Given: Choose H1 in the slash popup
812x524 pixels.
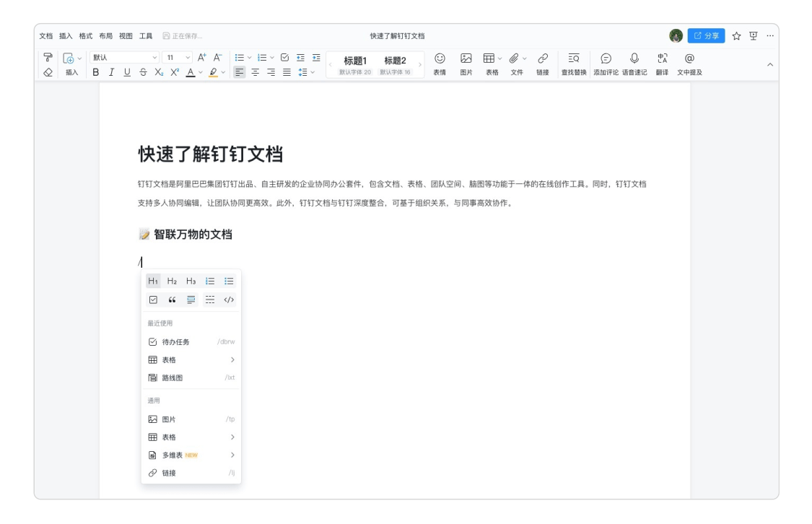Looking at the screenshot, I should tap(153, 281).
